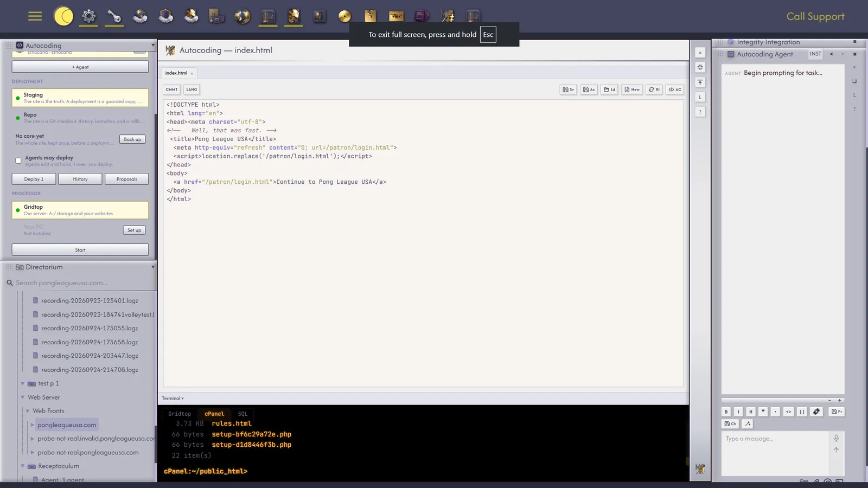Click the Sv save button in editor toolbar

(568, 89)
